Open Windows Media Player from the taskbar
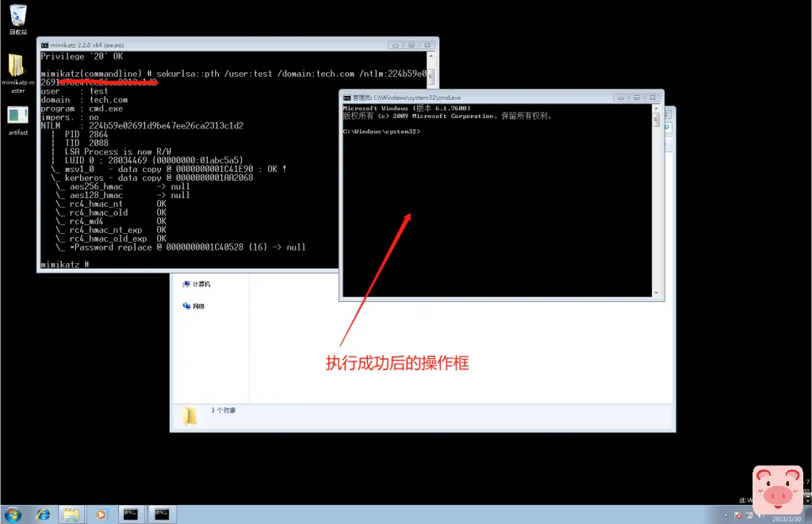This screenshot has height=524, width=812. (101, 514)
